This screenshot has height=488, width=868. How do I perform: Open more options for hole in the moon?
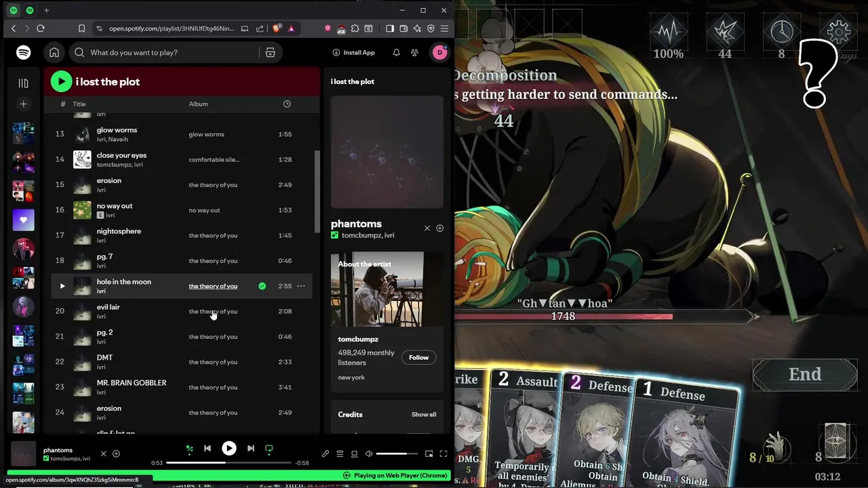coord(301,286)
